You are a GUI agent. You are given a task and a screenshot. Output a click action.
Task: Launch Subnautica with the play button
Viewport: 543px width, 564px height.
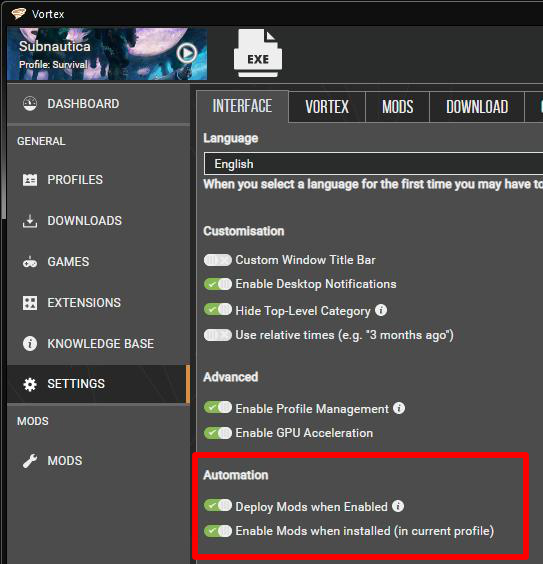click(x=186, y=53)
